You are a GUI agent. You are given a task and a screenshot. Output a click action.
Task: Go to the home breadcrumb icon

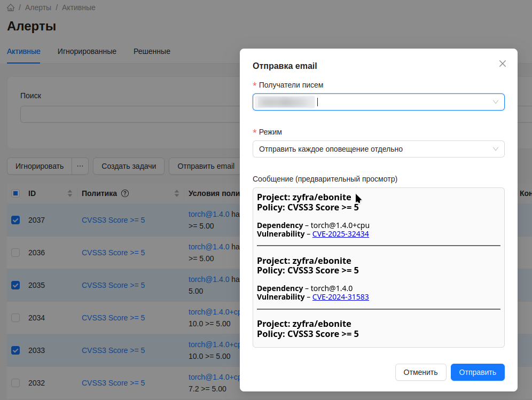point(11,7)
